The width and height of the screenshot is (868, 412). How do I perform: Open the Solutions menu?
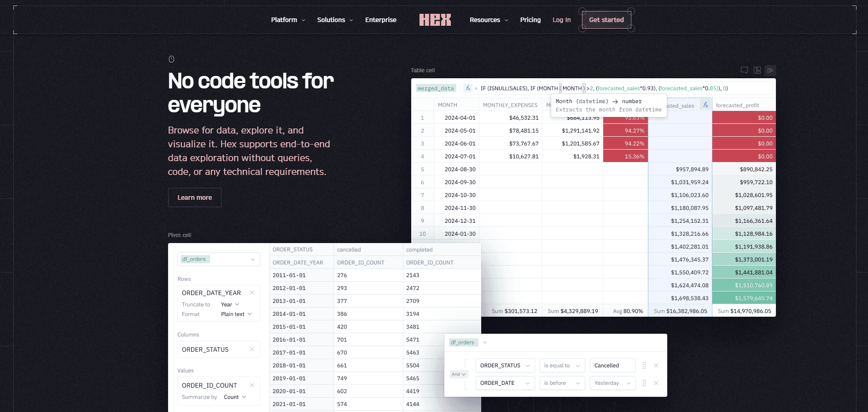pyautogui.click(x=335, y=20)
